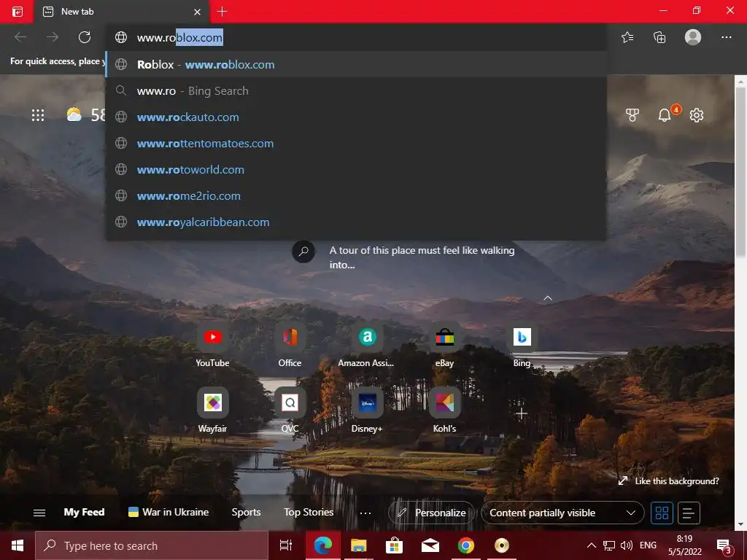The width and height of the screenshot is (747, 560).
Task: Open the Action Center notifications icon
Action: pyautogui.click(x=724, y=546)
